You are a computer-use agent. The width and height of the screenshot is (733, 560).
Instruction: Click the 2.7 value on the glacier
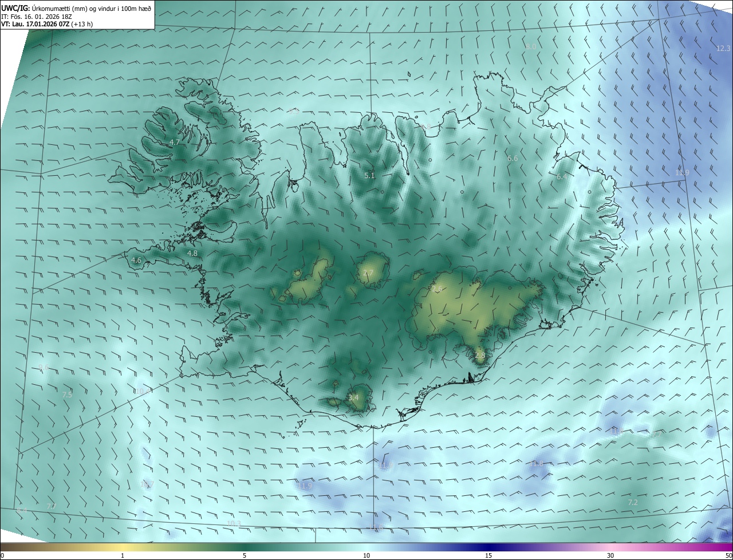[x=368, y=273]
